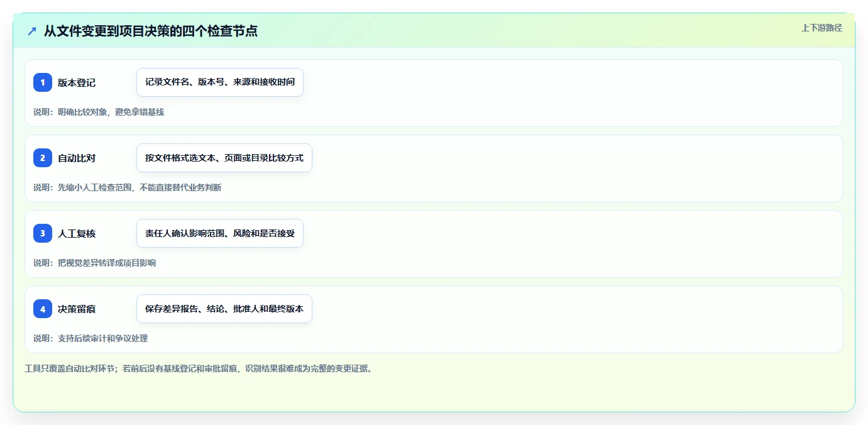868x425 pixels.
Task: Click the note 说明：把视觉差异转译成项目影响
Action: click(x=94, y=263)
